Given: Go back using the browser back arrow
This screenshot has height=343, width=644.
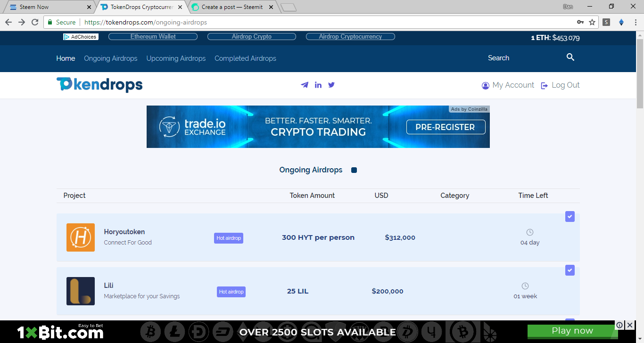Looking at the screenshot, I should (8, 22).
